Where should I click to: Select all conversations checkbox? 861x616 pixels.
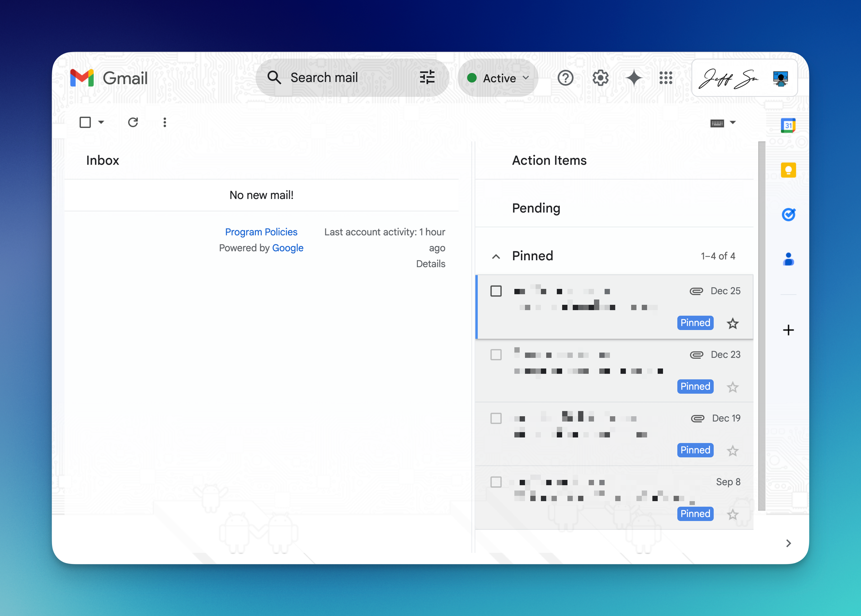pyautogui.click(x=85, y=122)
